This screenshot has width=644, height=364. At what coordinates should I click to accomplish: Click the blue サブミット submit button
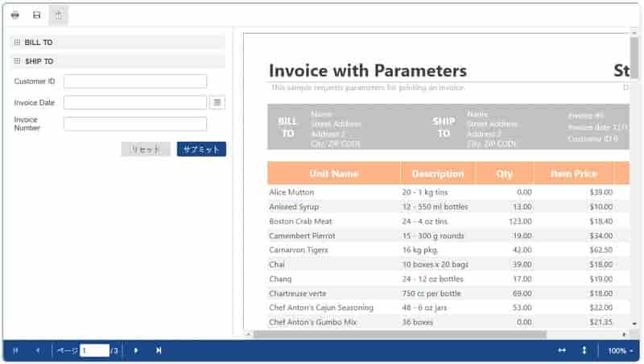[201, 149]
